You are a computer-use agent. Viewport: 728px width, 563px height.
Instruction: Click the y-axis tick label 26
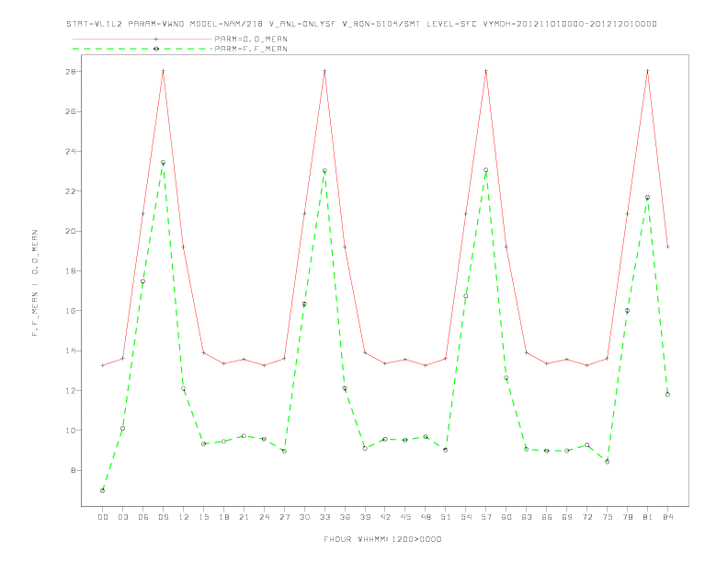(x=71, y=111)
